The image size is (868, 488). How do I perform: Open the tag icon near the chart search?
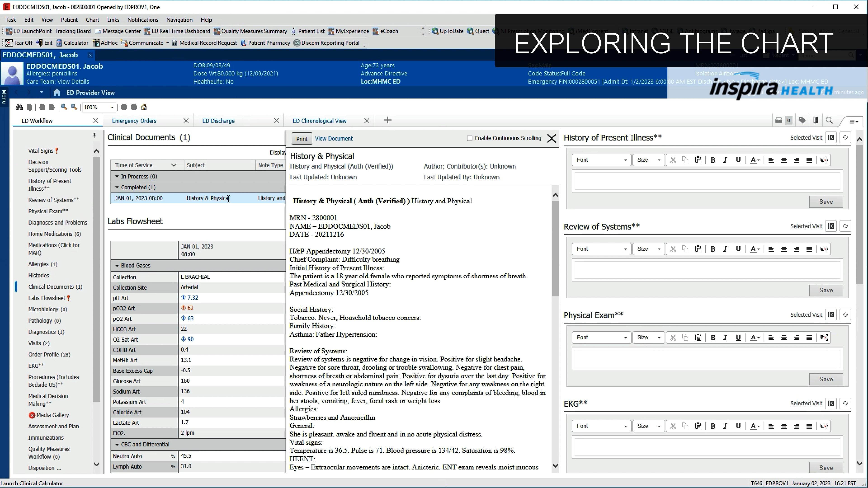tap(802, 120)
